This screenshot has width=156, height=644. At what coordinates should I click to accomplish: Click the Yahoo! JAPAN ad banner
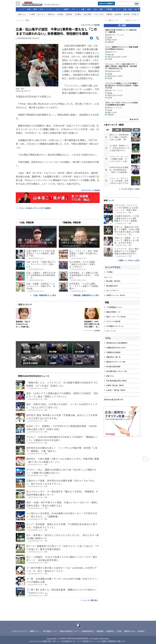click(122, 421)
